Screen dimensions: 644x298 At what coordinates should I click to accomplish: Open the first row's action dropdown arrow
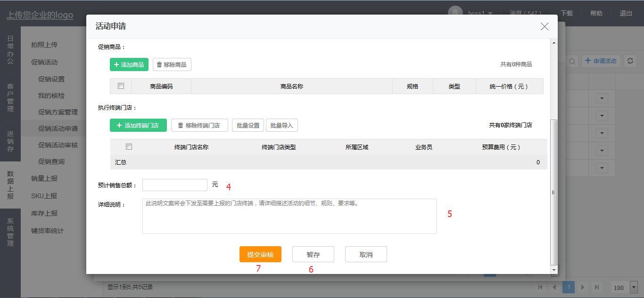pyautogui.click(x=602, y=98)
